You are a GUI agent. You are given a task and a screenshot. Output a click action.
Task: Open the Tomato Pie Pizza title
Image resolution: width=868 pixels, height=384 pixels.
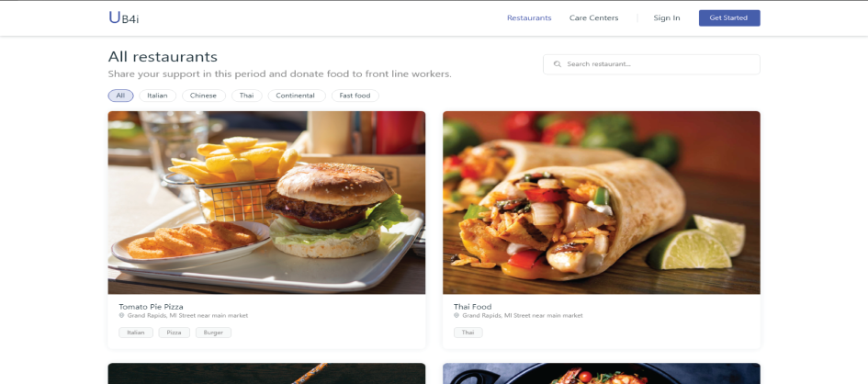tap(151, 307)
